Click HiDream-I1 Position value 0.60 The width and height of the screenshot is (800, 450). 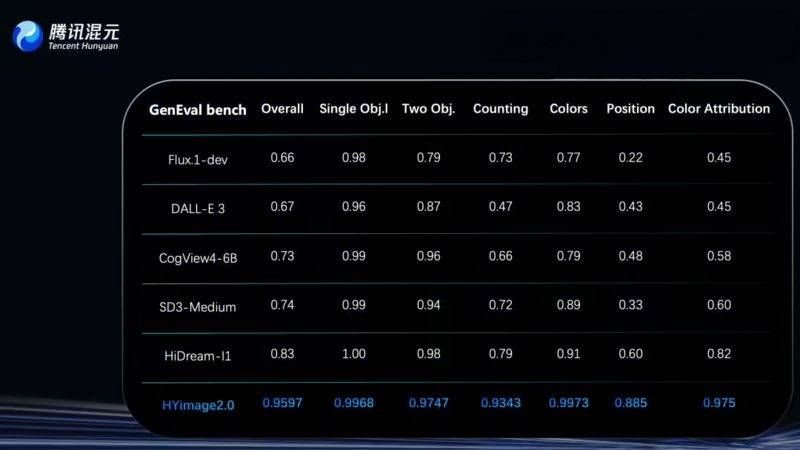click(x=630, y=354)
